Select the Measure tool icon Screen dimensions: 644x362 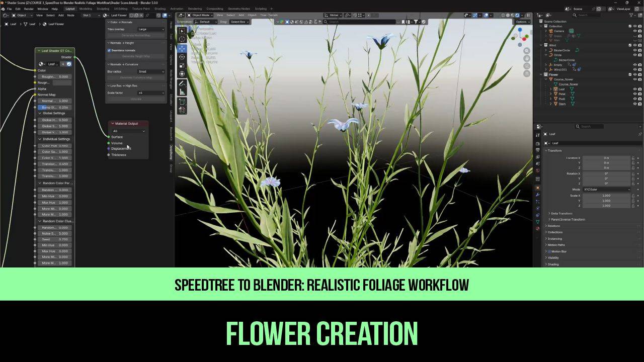coord(182,92)
